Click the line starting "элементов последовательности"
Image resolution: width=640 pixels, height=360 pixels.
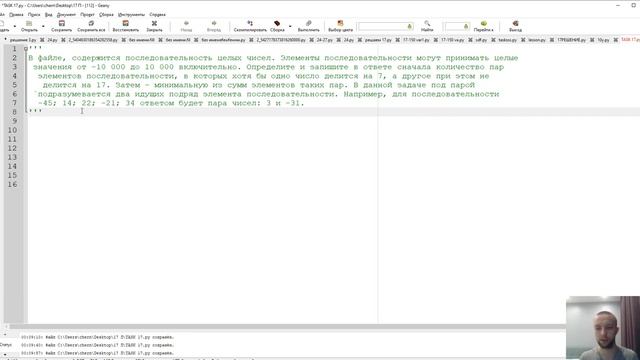[x=263, y=76]
